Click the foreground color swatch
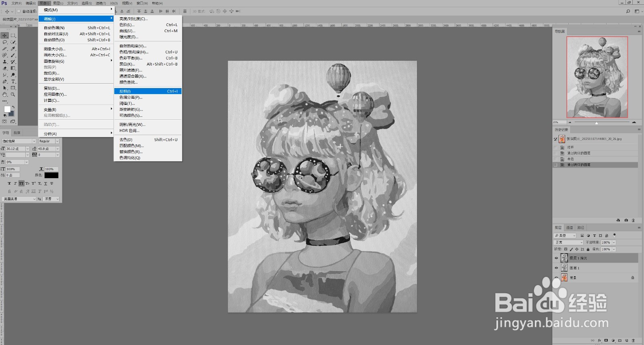The image size is (644, 345). click(x=7, y=109)
